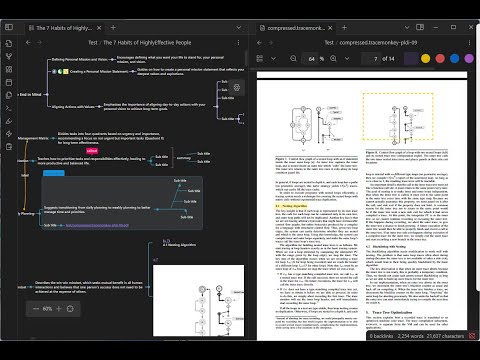Image resolution: width=480 pixels, height=360 pixels.
Task: Zoom in the PDF
Action: click(333, 59)
